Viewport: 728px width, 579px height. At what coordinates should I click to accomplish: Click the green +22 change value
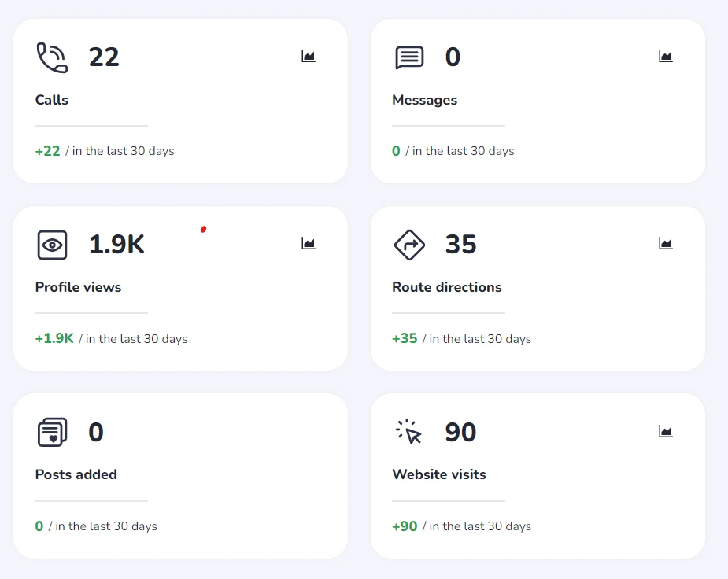(x=48, y=151)
